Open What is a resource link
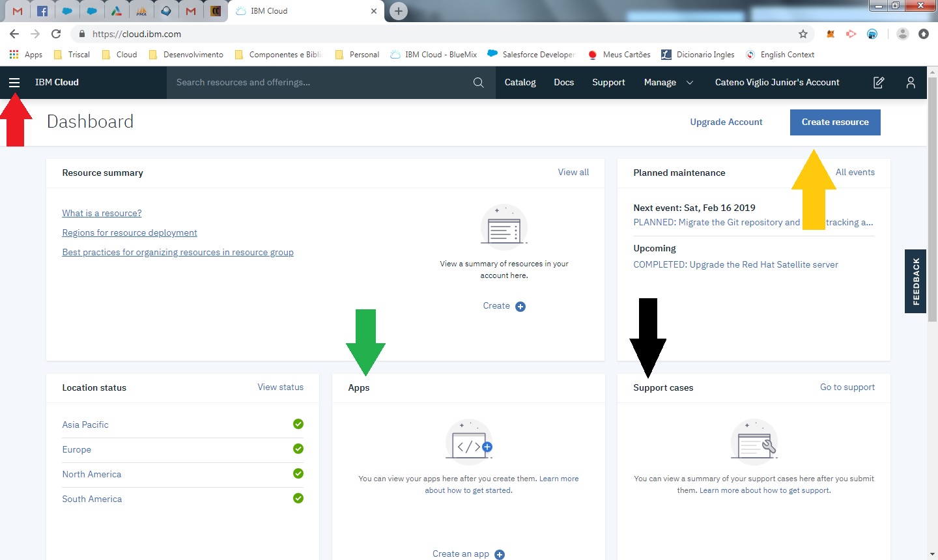Image resolution: width=938 pixels, height=560 pixels. (102, 214)
